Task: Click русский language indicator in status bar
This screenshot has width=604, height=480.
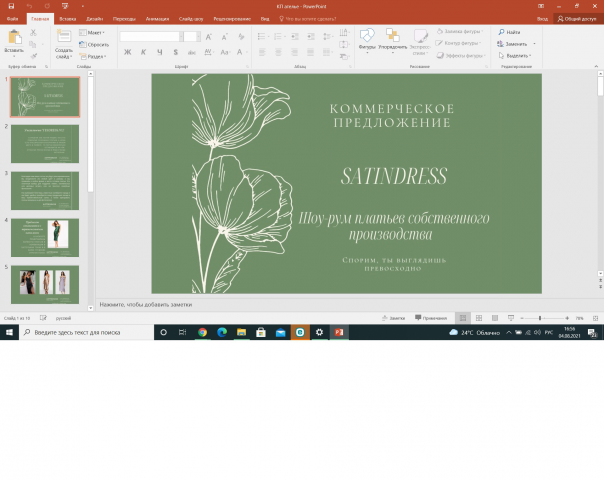Action: pyautogui.click(x=63, y=318)
